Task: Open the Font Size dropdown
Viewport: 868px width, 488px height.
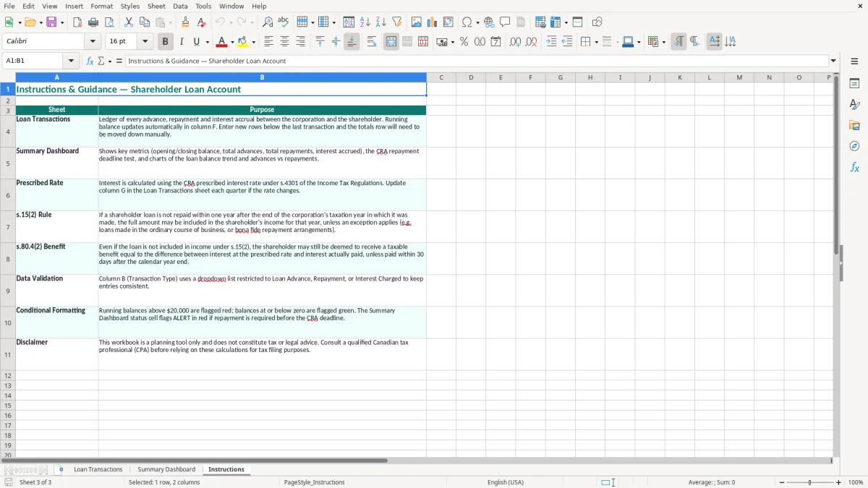Action: (145, 42)
